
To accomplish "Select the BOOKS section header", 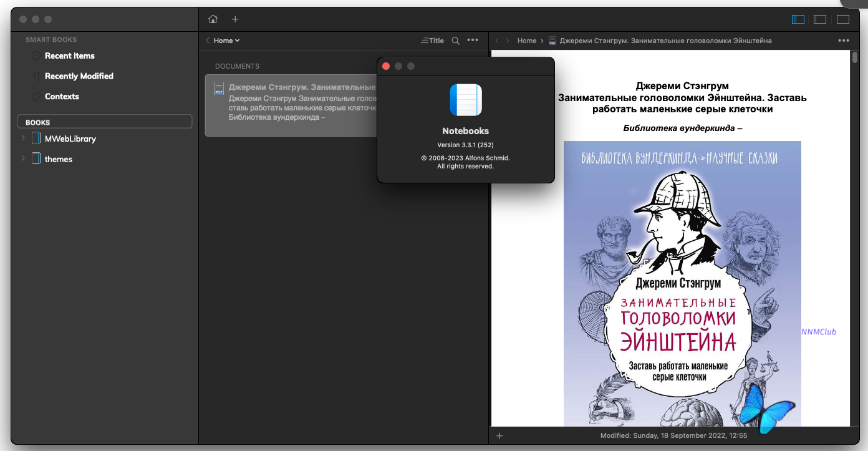I will coord(105,122).
